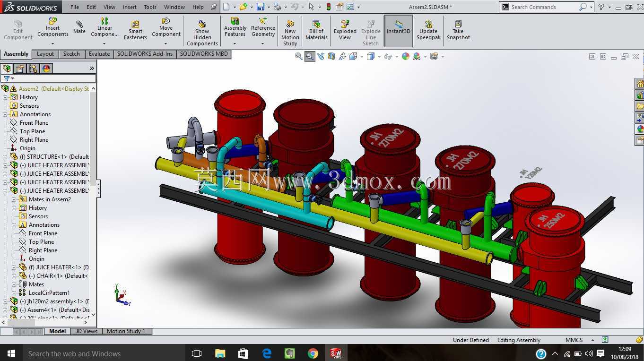Open the ConfigurationManager tab icon

coord(33,69)
